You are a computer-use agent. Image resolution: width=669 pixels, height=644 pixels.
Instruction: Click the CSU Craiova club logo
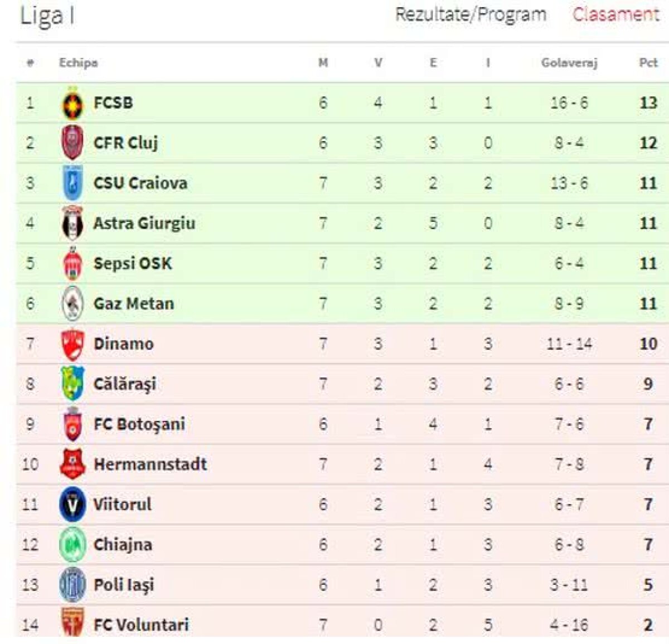coord(72,182)
